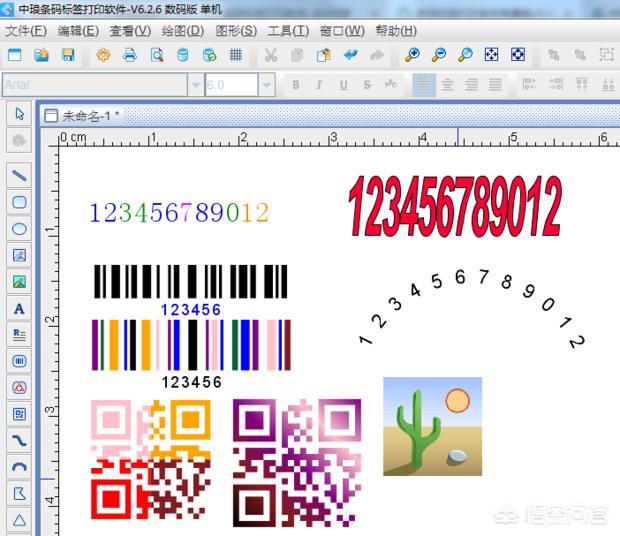This screenshot has width=620, height=536.
Task: Click the database refresh icon with green arrow
Action: [x=209, y=55]
